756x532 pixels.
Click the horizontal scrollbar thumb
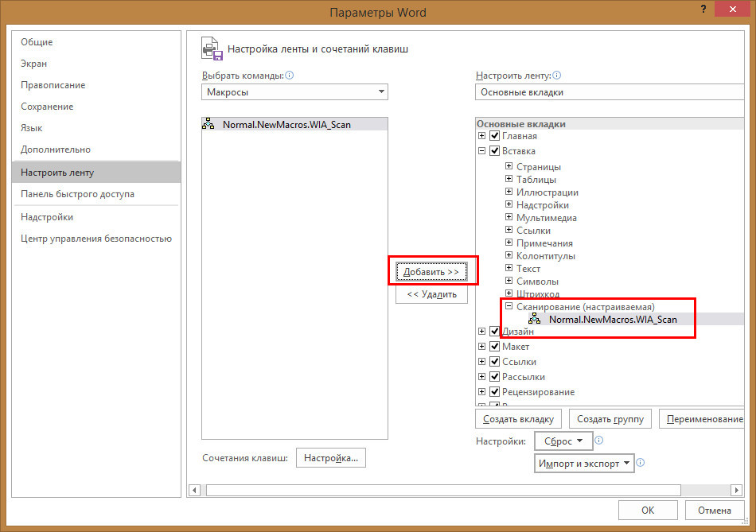(443, 490)
